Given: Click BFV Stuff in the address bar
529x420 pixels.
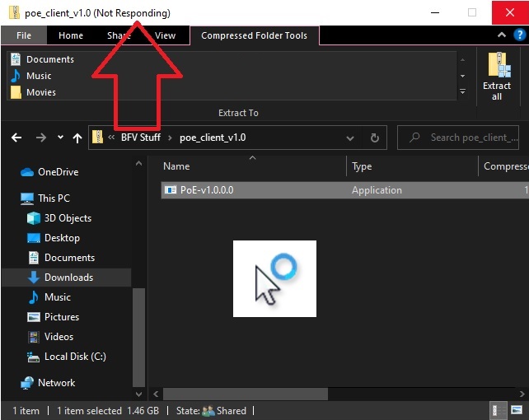Looking at the screenshot, I should click(x=141, y=138).
